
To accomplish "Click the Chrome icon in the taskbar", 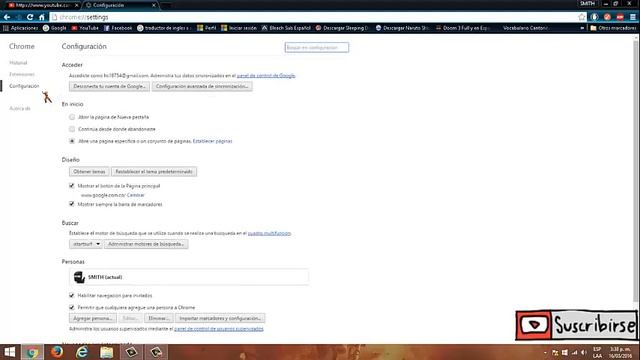I will [x=32, y=352].
